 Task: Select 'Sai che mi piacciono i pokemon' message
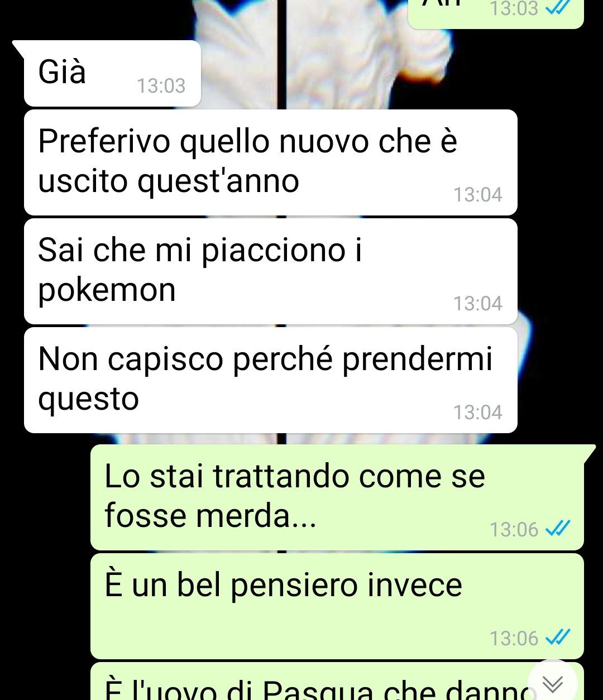[271, 271]
